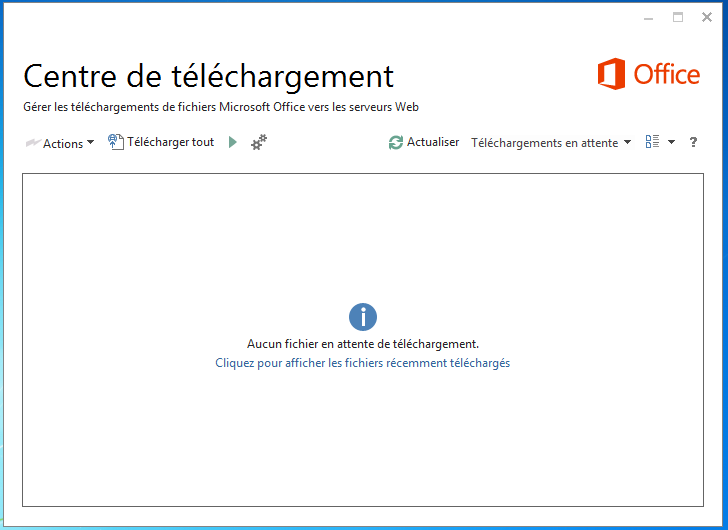Close the Centre de téléchargement window
The height and width of the screenshot is (530, 728).
(x=707, y=18)
